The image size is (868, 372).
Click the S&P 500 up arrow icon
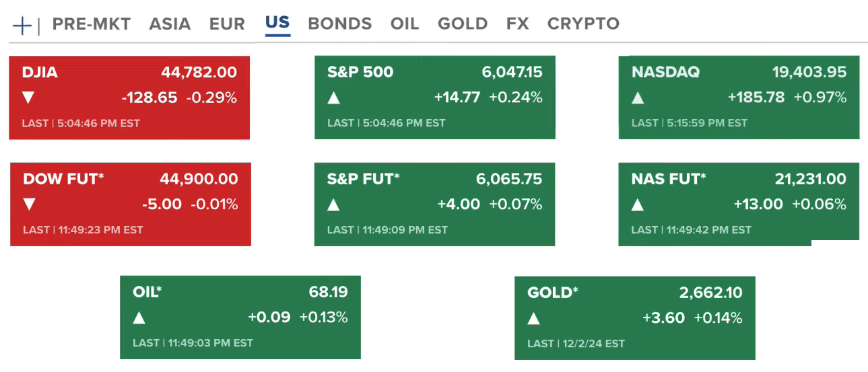coord(333,98)
